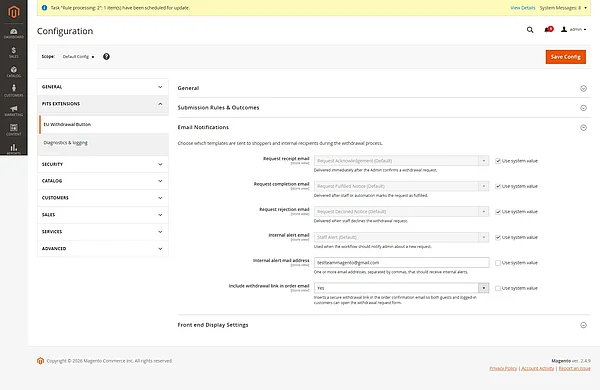
Task: Click the Internal alert mail address field
Action: click(401, 263)
